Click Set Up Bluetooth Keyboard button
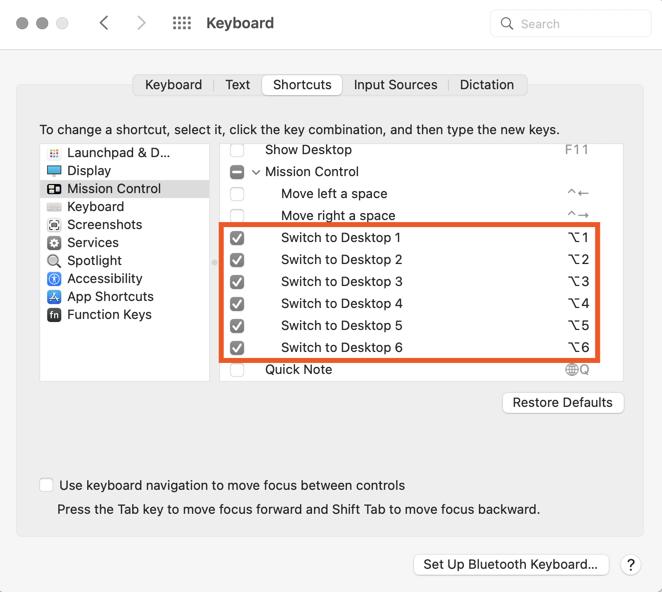 (511, 565)
